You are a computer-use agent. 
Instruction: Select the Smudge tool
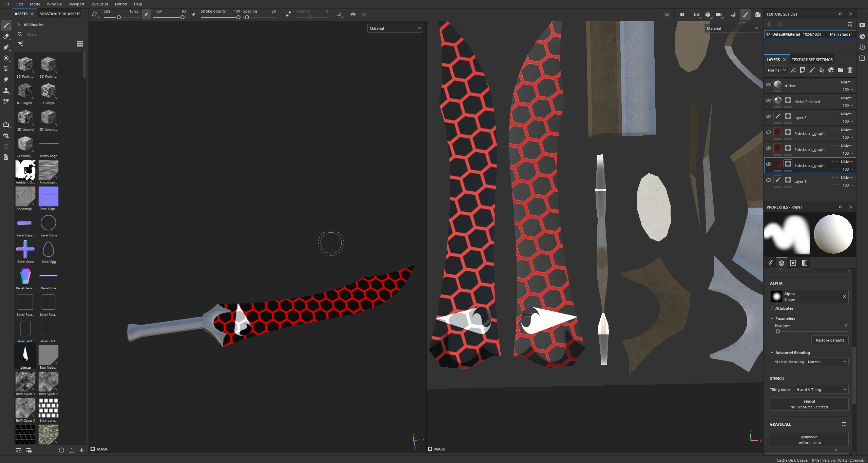(6, 80)
